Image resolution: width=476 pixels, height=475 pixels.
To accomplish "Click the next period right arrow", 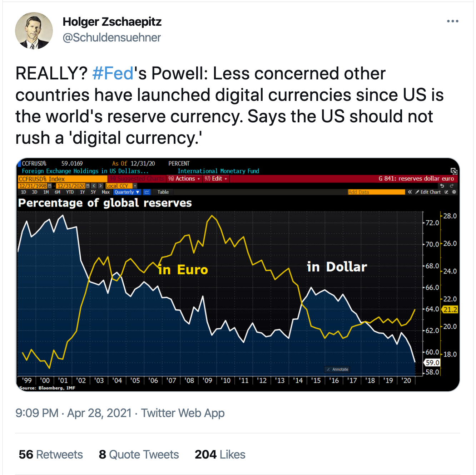I will pos(100,186).
